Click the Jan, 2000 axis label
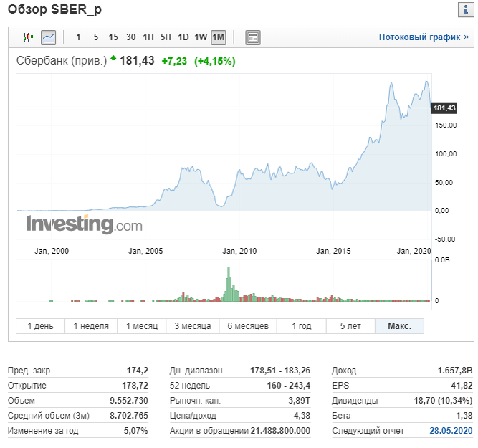The height and width of the screenshot is (448, 478). coord(52,251)
